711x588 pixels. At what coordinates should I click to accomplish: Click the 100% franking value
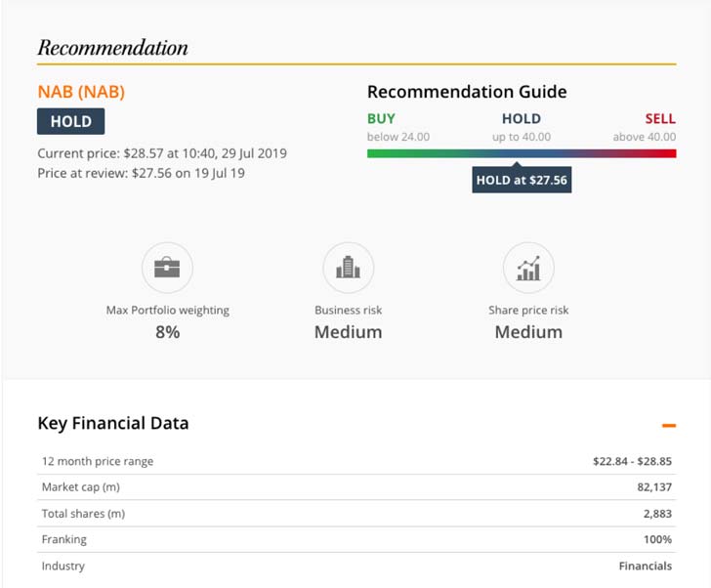pos(657,539)
